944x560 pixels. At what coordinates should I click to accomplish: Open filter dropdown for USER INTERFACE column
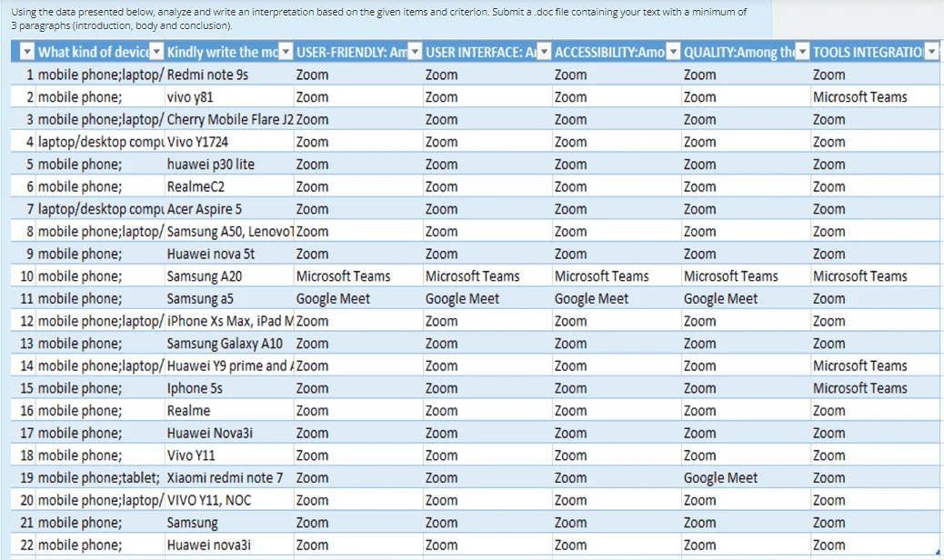coord(544,53)
